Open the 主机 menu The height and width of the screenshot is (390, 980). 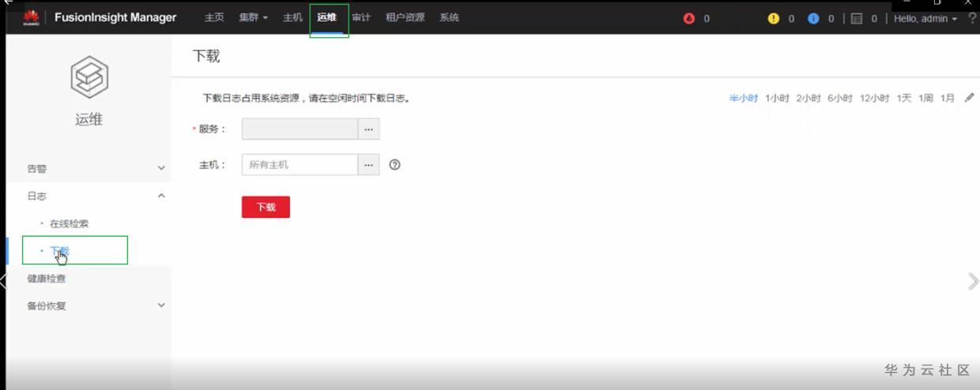click(x=292, y=17)
